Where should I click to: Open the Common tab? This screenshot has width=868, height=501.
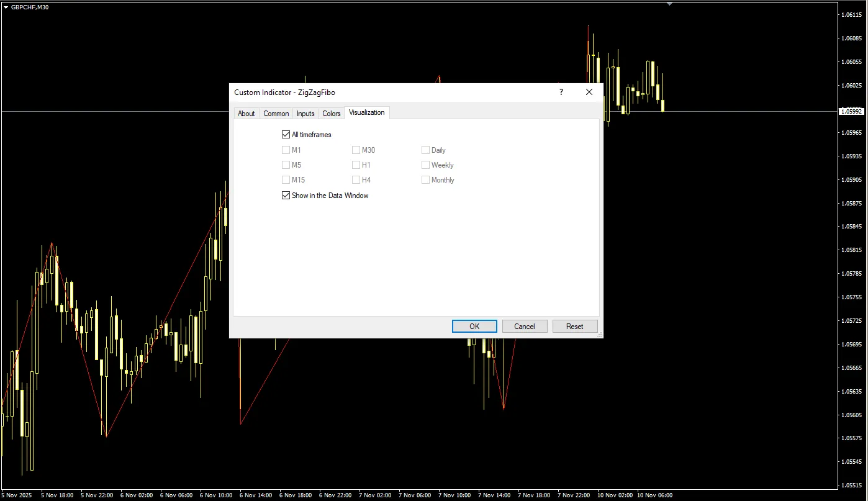[x=276, y=114]
